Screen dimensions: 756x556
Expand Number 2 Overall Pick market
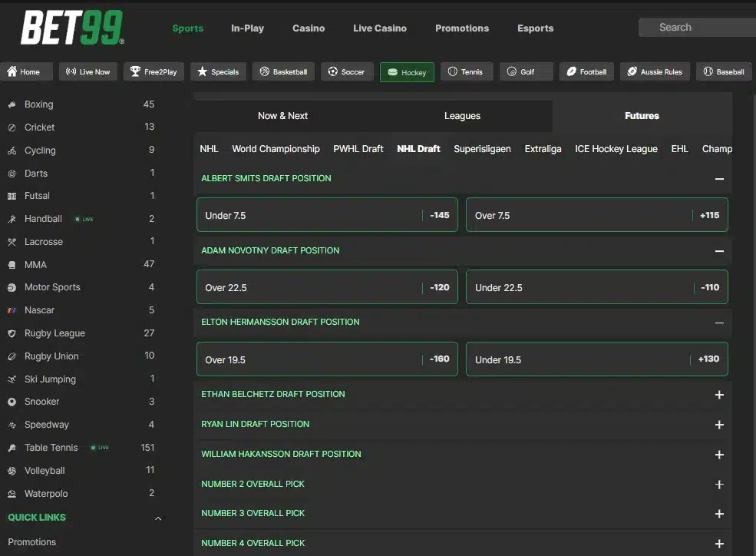719,485
